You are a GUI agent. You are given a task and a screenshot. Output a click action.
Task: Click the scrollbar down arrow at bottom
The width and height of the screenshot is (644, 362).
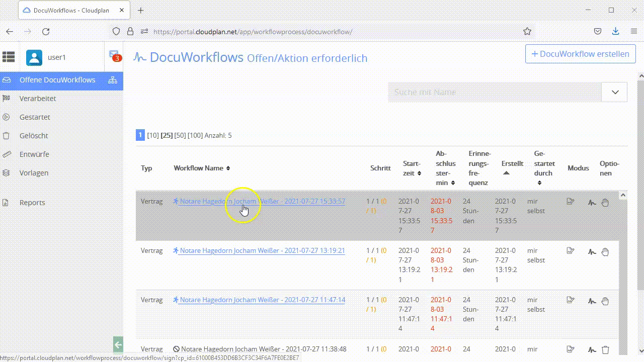point(640,350)
